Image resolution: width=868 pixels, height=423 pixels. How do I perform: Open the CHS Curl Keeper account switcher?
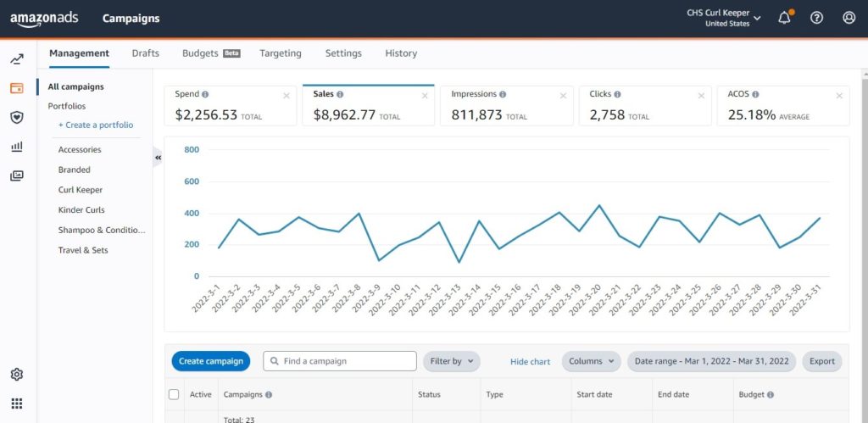(x=723, y=18)
